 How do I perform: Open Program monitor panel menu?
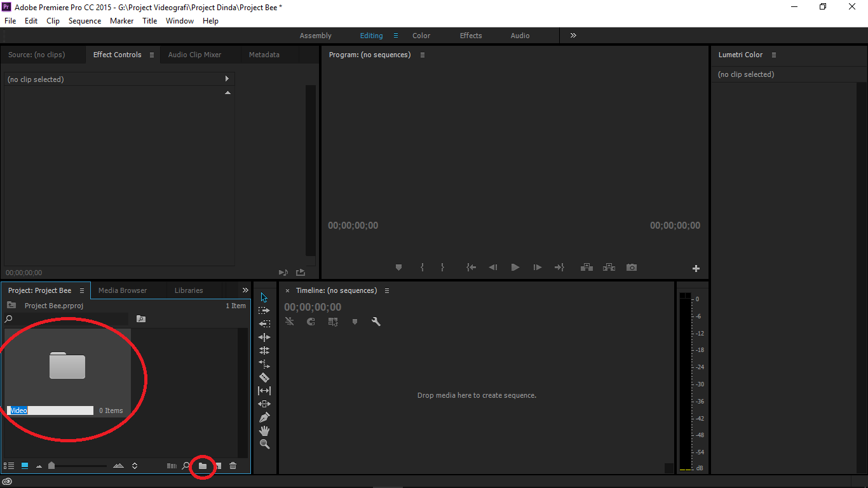[x=423, y=55]
